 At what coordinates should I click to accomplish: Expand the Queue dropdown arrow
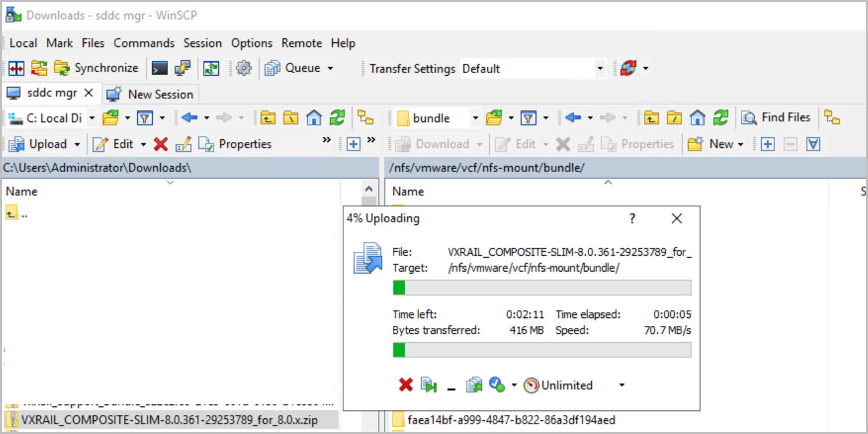point(330,68)
